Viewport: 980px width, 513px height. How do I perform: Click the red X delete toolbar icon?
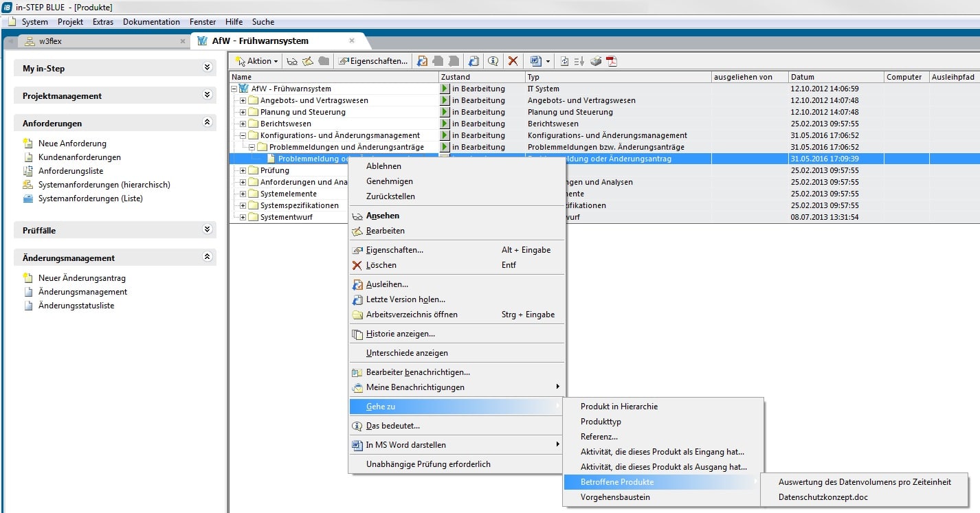[513, 61]
